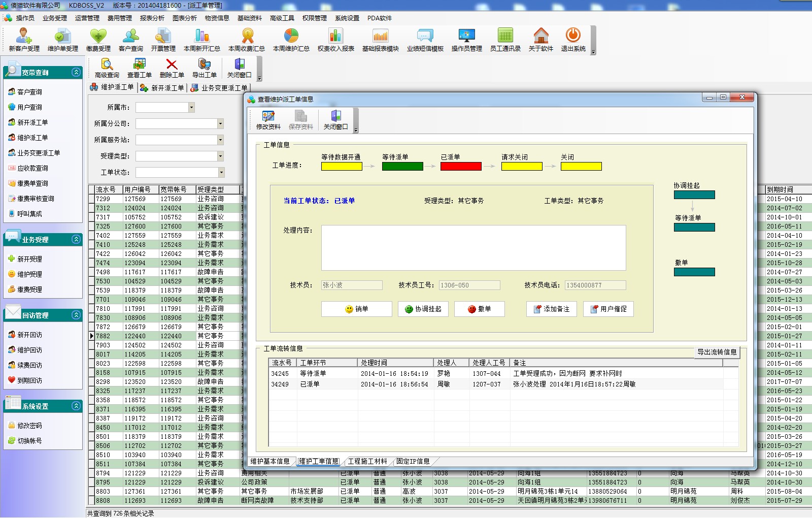The height and width of the screenshot is (518, 812).
Task: Open 所属服务站 dropdown
Action: click(220, 140)
